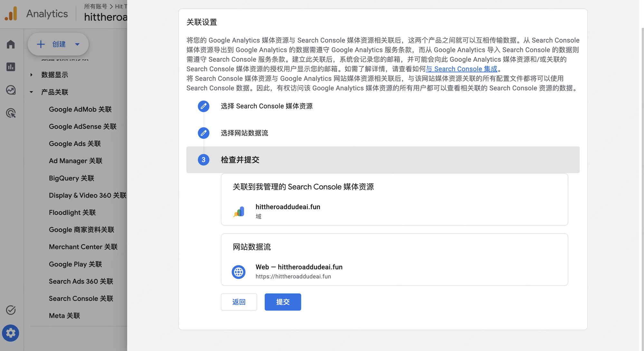Open the Explore icon in left rail
Viewport: 644px width, 351px height.
(11, 90)
